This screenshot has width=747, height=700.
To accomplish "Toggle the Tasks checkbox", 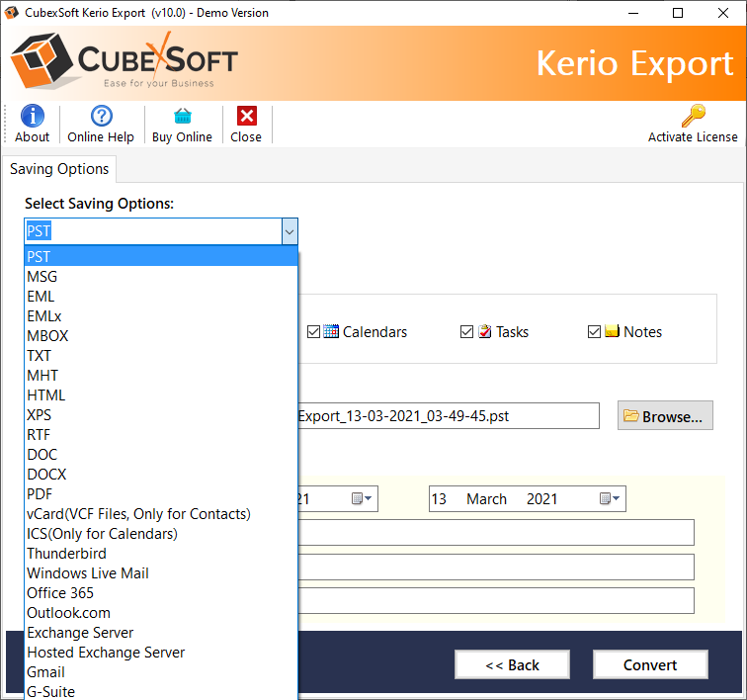I will point(466,331).
